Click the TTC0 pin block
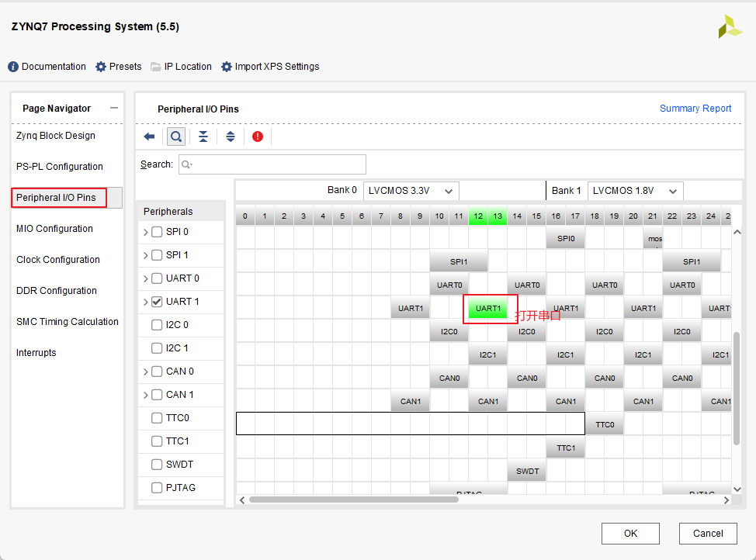 click(x=605, y=424)
